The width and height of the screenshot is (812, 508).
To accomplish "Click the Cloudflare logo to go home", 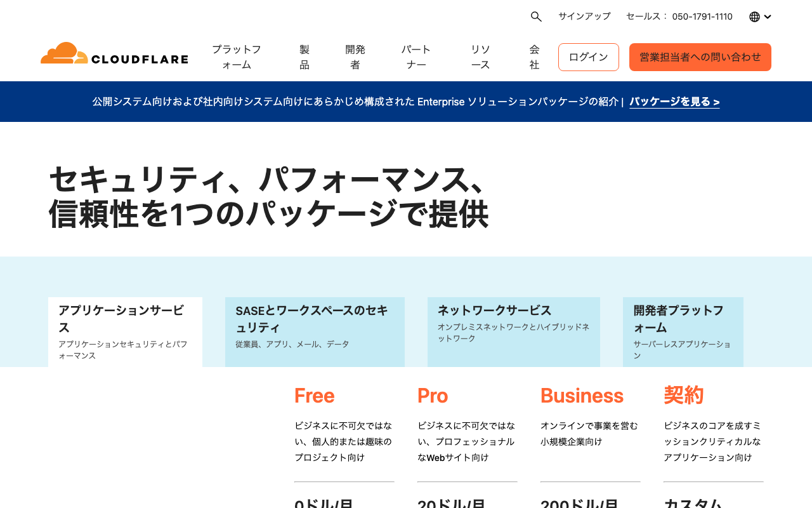I will [114, 55].
